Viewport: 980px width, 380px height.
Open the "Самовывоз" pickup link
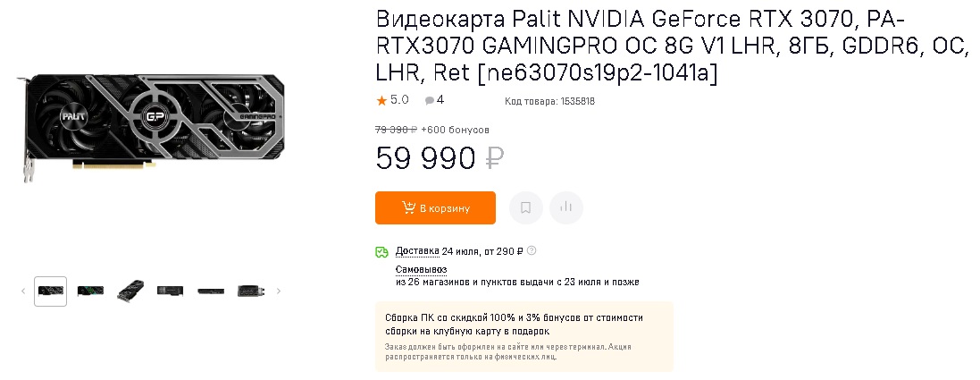421,269
